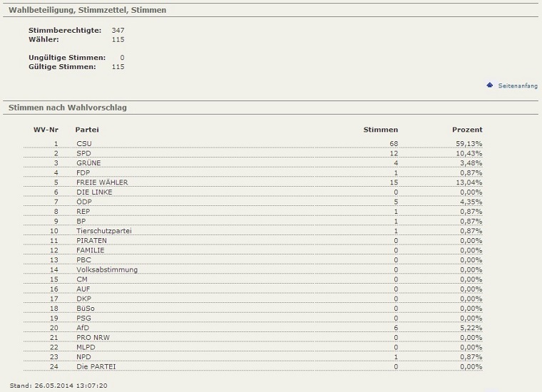542x392 pixels.
Task: Click the Stimmberechtigte value 347
Action: 118,31
